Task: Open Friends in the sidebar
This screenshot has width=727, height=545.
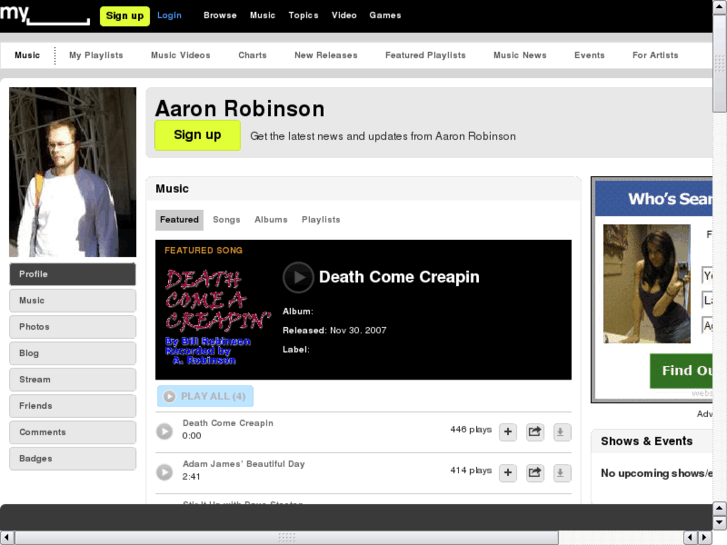Action: pos(72,406)
